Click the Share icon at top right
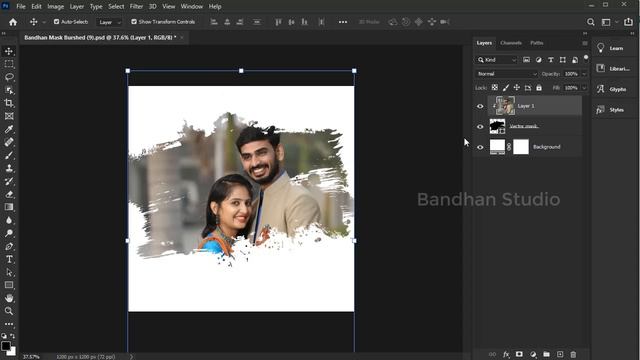This screenshot has width=640, height=360. [628, 22]
